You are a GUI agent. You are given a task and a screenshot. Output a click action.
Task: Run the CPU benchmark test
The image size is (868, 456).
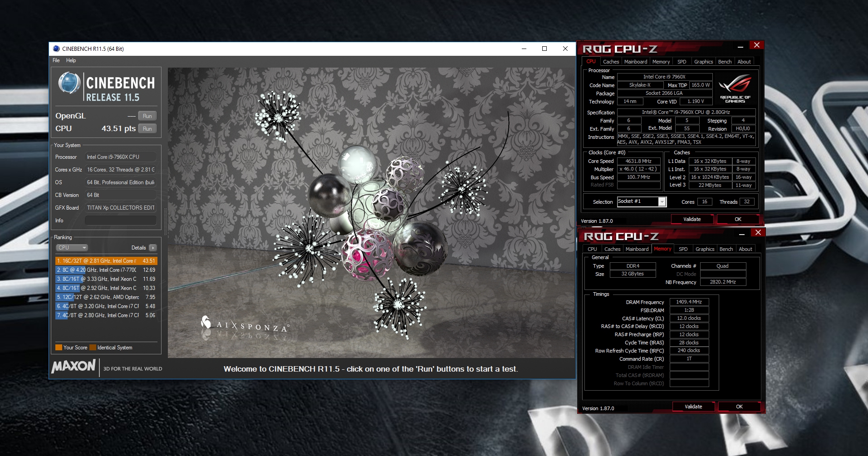click(x=147, y=129)
